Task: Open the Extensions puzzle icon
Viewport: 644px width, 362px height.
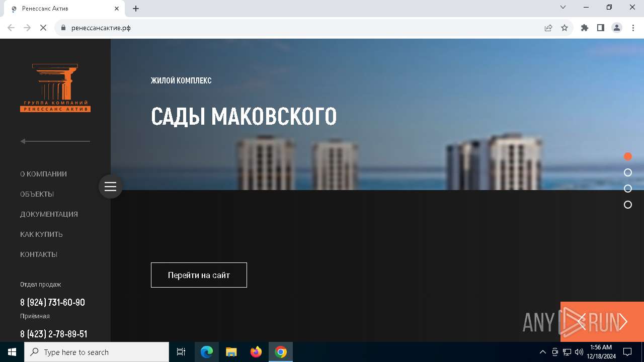Action: tap(585, 28)
